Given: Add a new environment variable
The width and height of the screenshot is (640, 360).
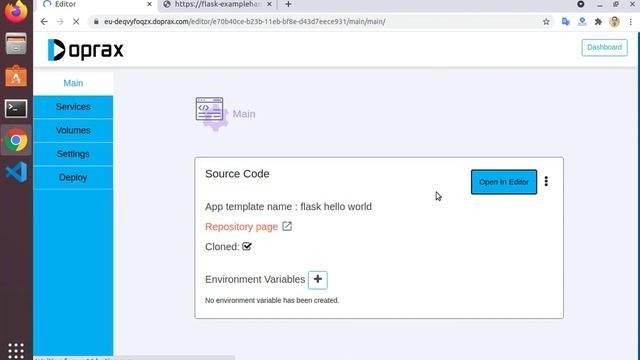Looking at the screenshot, I should point(318,280).
